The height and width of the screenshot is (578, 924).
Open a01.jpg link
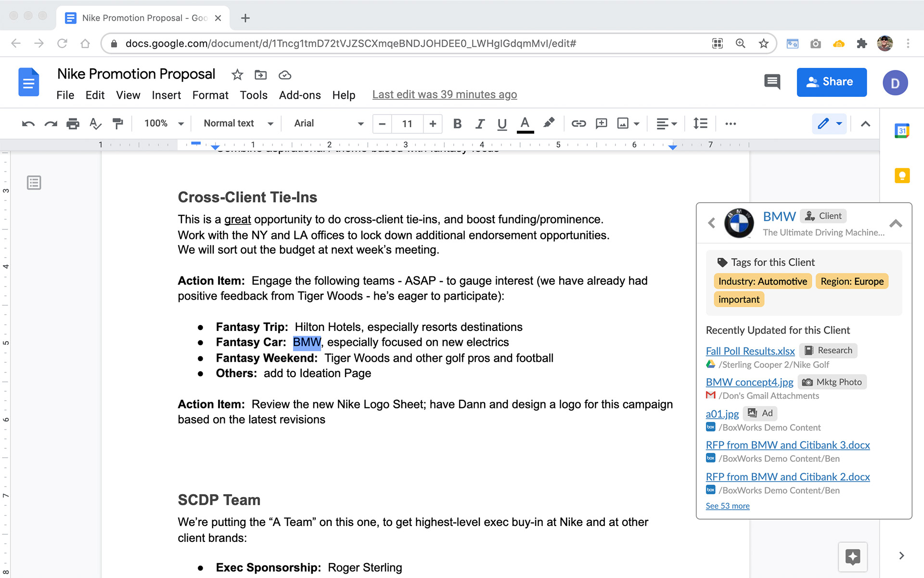click(722, 413)
